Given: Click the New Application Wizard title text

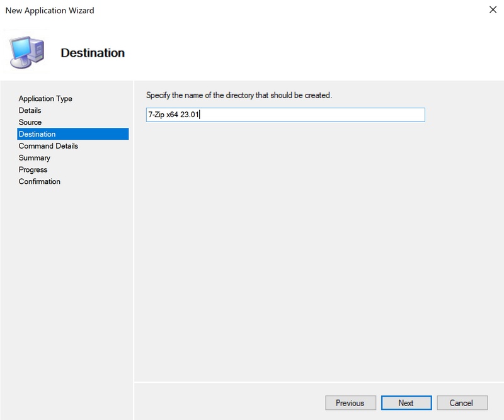Looking at the screenshot, I should click(50, 11).
